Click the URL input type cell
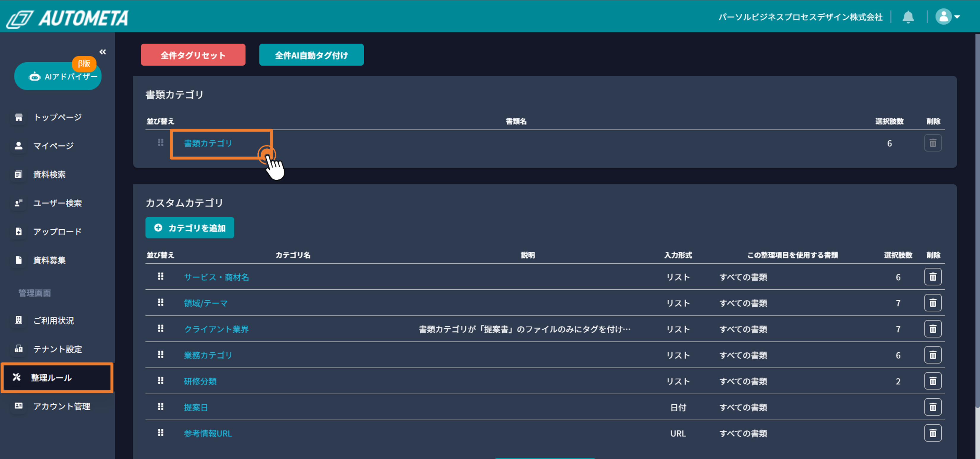The height and width of the screenshot is (459, 980). 678,433
